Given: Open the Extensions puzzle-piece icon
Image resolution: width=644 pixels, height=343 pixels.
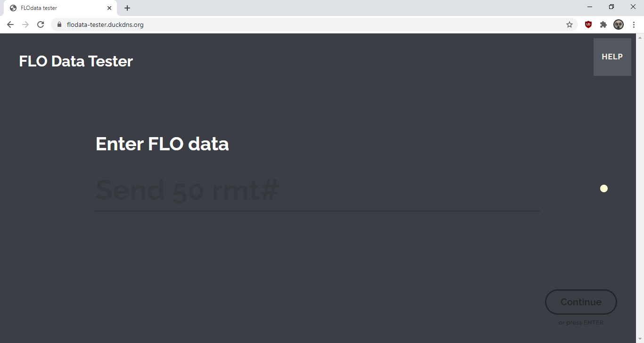Looking at the screenshot, I should tap(603, 24).
